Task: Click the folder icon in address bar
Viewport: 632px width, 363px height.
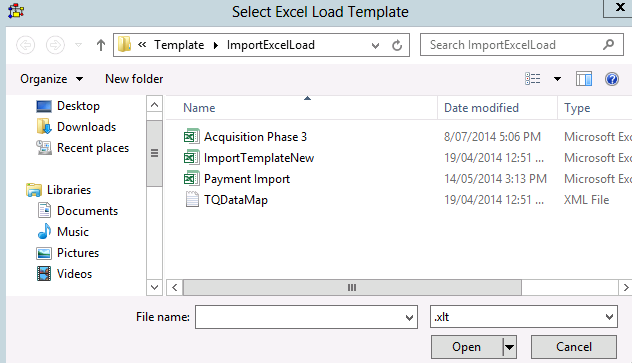Action: [125, 44]
